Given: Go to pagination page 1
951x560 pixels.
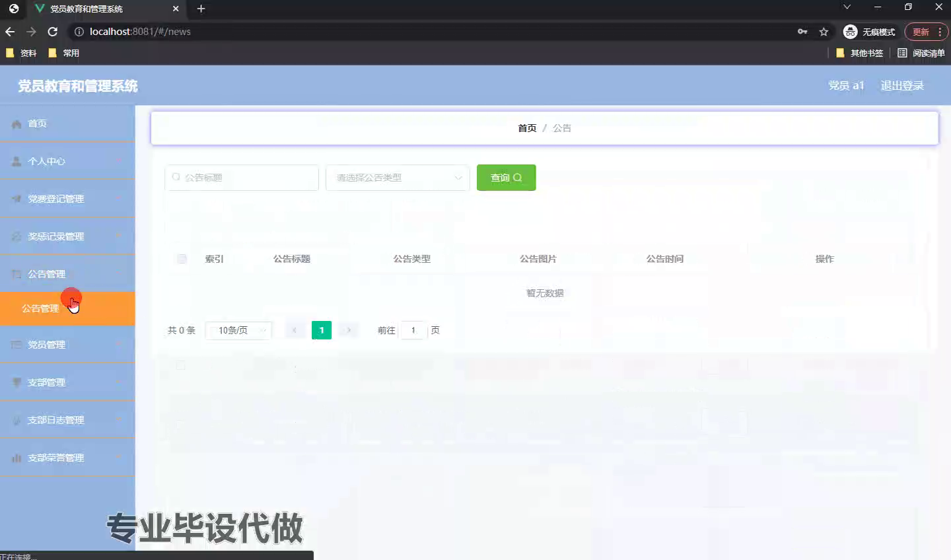Looking at the screenshot, I should click(322, 330).
